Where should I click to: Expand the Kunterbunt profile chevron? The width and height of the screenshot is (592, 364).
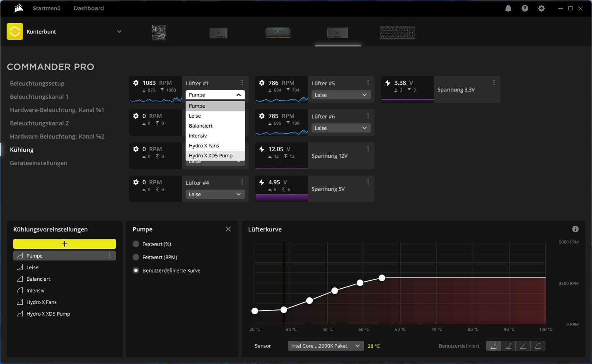click(119, 31)
